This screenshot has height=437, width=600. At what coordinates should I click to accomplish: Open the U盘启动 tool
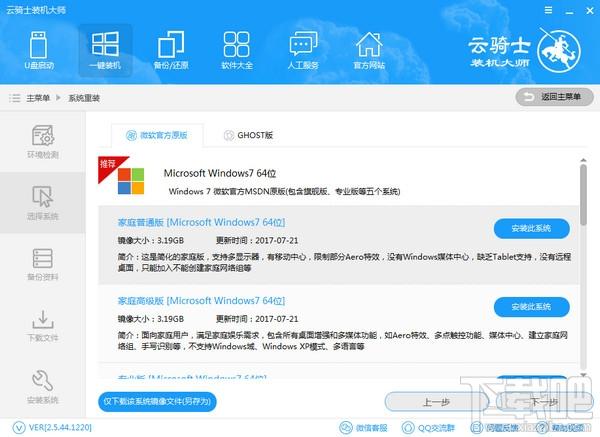[x=39, y=51]
